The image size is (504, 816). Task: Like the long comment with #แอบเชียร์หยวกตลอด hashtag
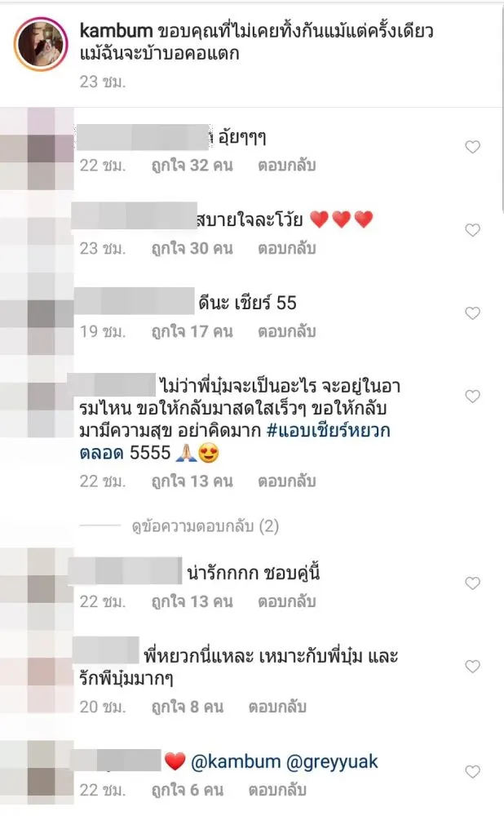pyautogui.click(x=472, y=397)
